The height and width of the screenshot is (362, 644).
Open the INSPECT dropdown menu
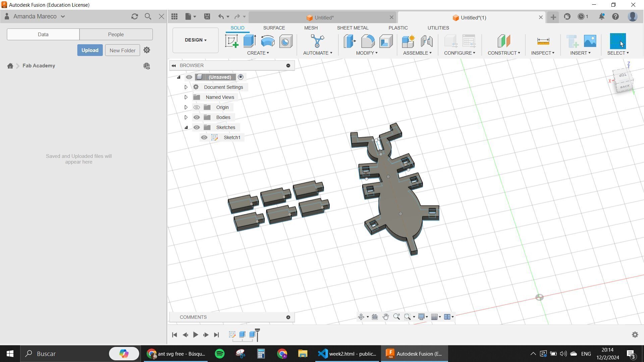543,53
